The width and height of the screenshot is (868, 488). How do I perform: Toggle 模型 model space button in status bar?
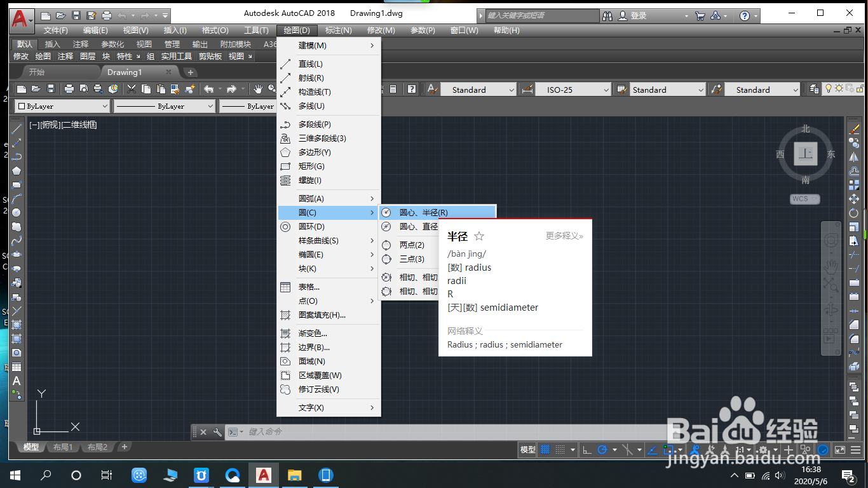click(528, 450)
